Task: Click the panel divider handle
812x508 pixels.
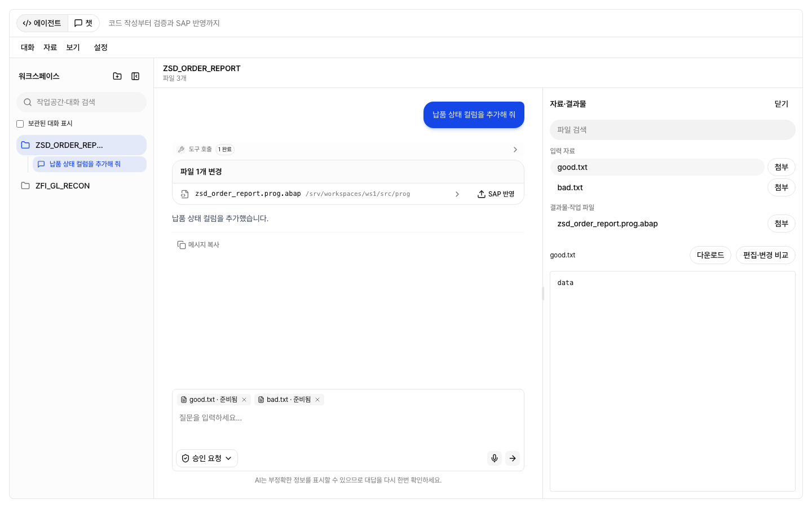Action: pyautogui.click(x=543, y=293)
